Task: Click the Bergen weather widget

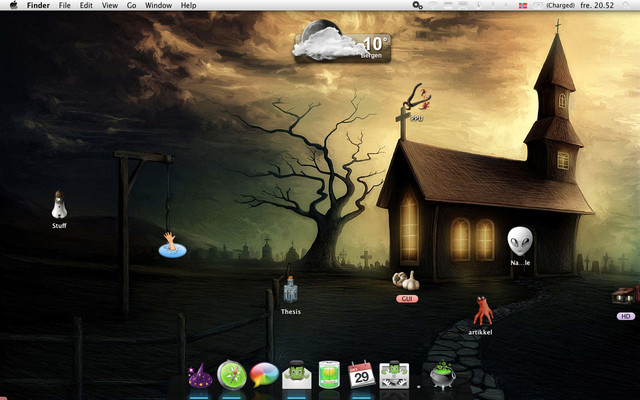Action: 342,43
